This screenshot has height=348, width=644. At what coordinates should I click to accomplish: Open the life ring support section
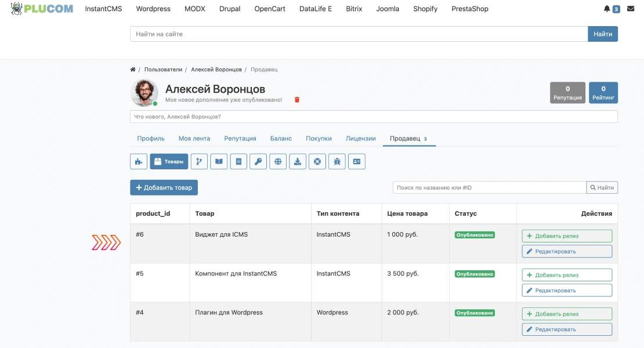317,161
